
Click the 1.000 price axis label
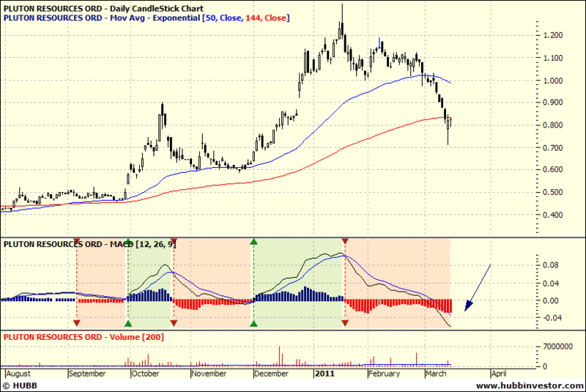(x=553, y=81)
